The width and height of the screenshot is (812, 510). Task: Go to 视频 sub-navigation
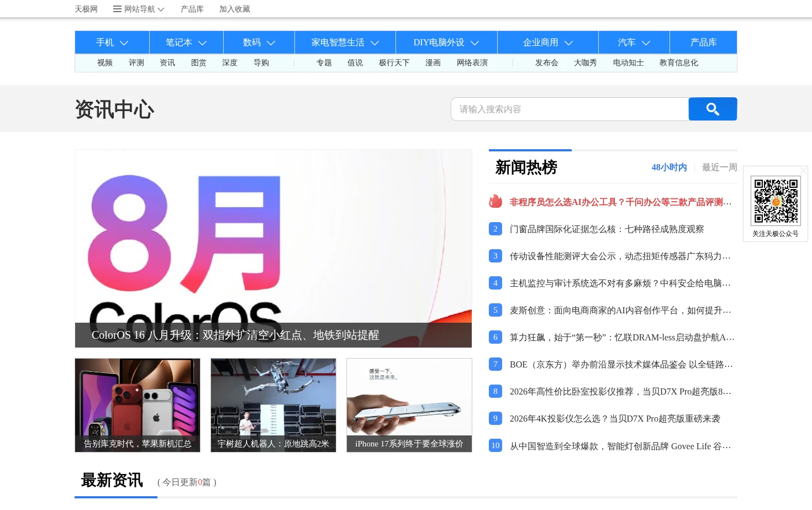click(105, 63)
